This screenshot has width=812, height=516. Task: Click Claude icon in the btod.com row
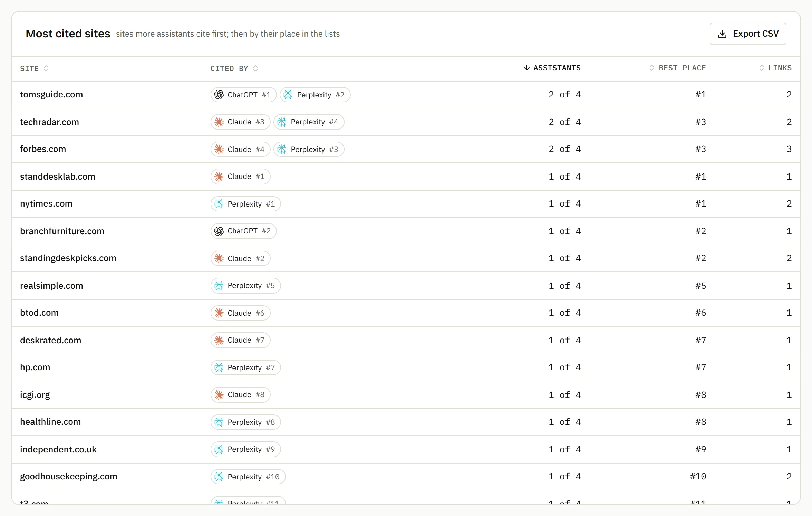coord(219,313)
